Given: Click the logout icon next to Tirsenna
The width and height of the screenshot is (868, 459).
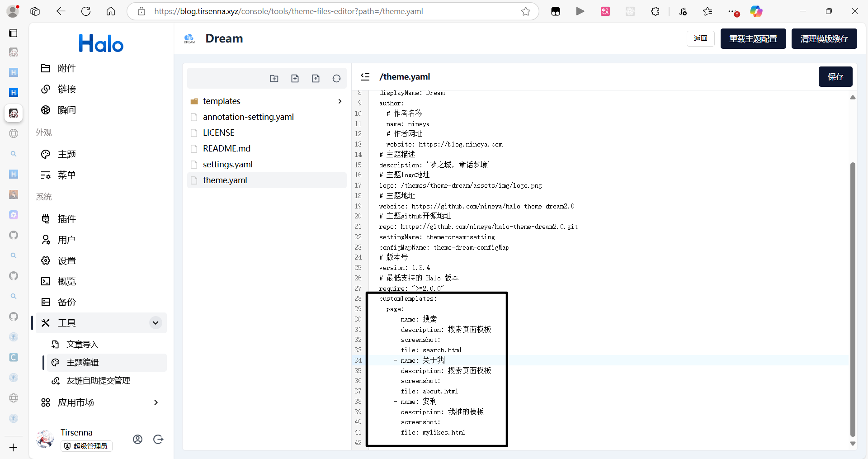Looking at the screenshot, I should click(x=158, y=439).
